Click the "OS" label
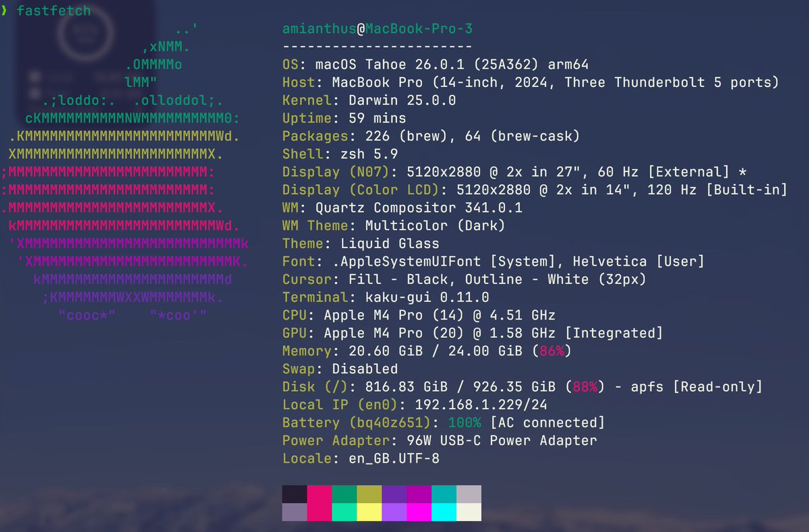The width and height of the screenshot is (809, 532). (x=291, y=65)
